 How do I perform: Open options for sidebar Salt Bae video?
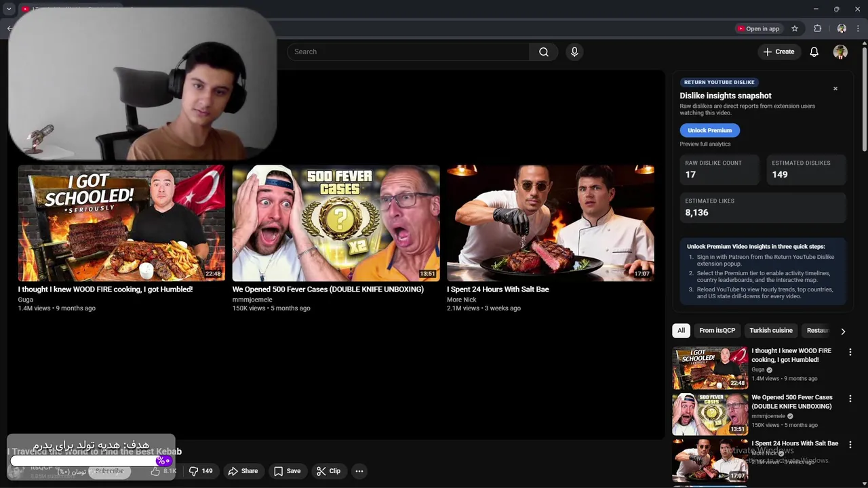point(850,445)
